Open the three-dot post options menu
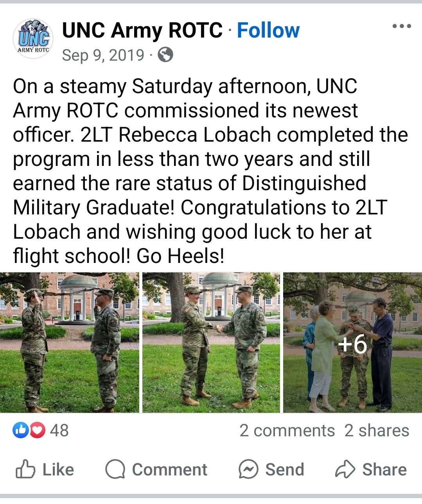This screenshot has width=422, height=504. (x=402, y=27)
